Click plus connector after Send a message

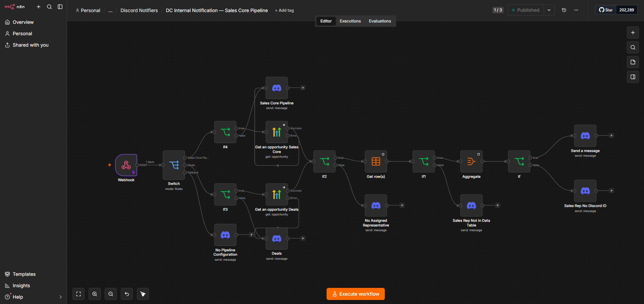pos(611,136)
